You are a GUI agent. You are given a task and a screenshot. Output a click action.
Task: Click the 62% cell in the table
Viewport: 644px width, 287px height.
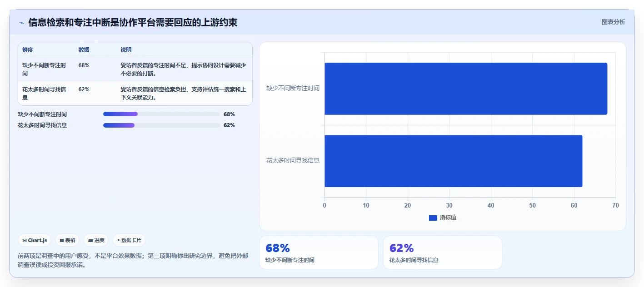point(84,89)
